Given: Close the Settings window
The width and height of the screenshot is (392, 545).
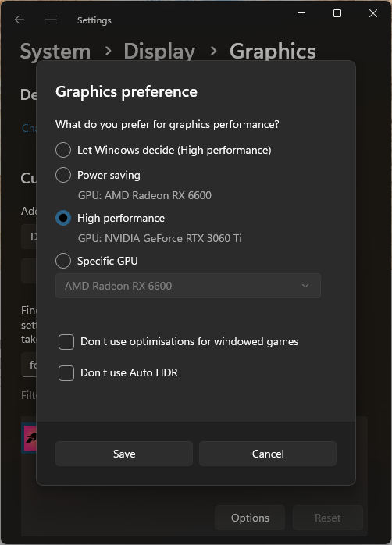Looking at the screenshot, I should click(373, 13).
